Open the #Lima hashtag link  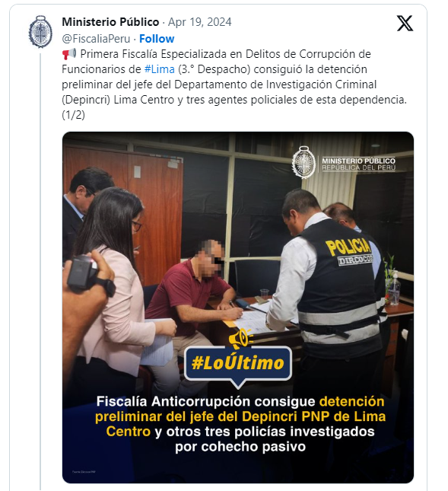click(160, 69)
